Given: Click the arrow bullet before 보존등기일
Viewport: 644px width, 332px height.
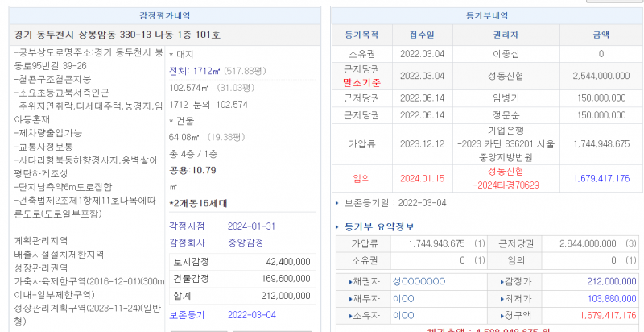Looking at the screenshot, I should coord(337,202).
